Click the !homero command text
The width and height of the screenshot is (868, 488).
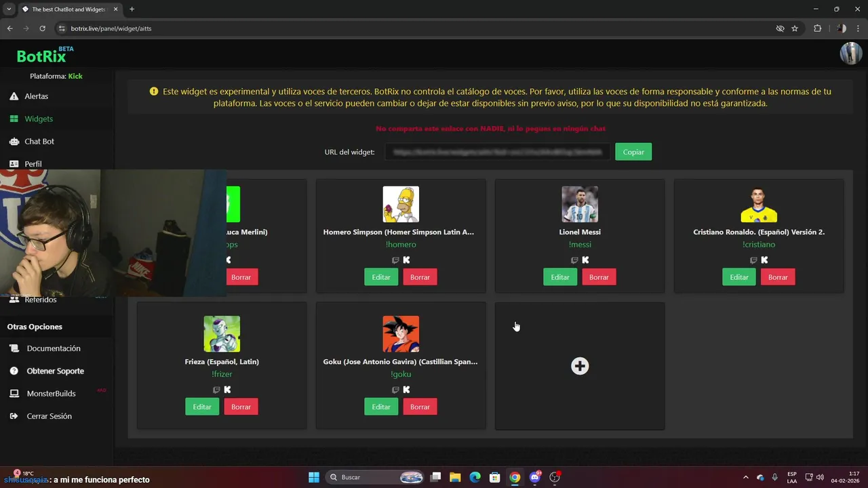tap(401, 245)
